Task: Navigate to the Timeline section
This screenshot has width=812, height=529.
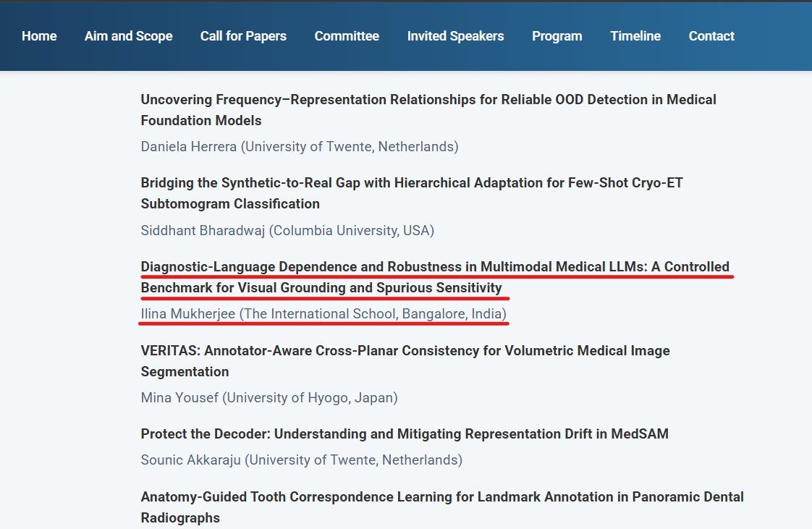Action: tap(635, 35)
